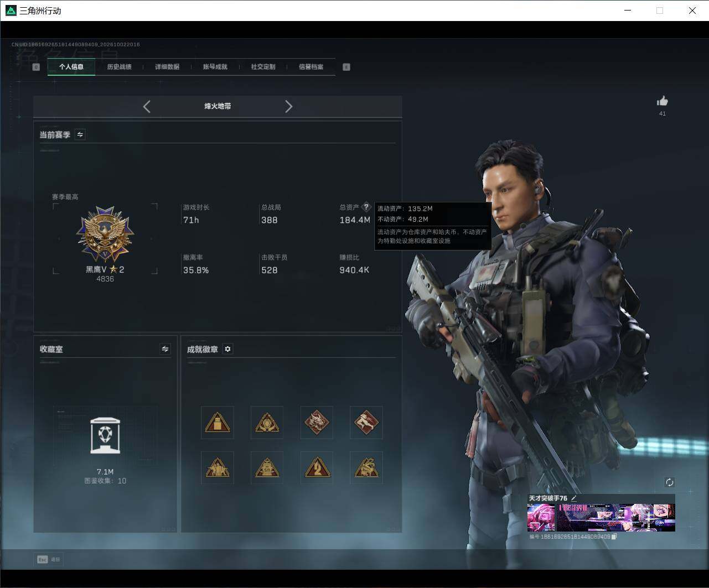Switch to the 社交定制 tab

263,67
